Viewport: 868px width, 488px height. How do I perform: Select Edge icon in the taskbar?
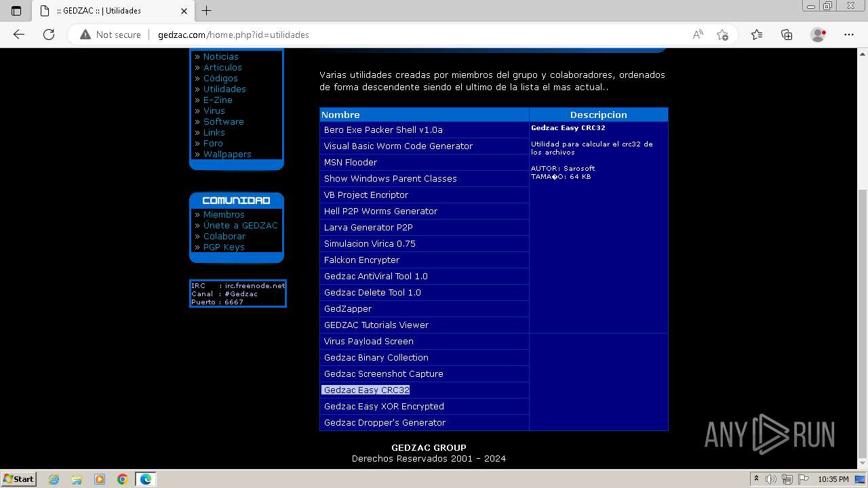click(146, 479)
